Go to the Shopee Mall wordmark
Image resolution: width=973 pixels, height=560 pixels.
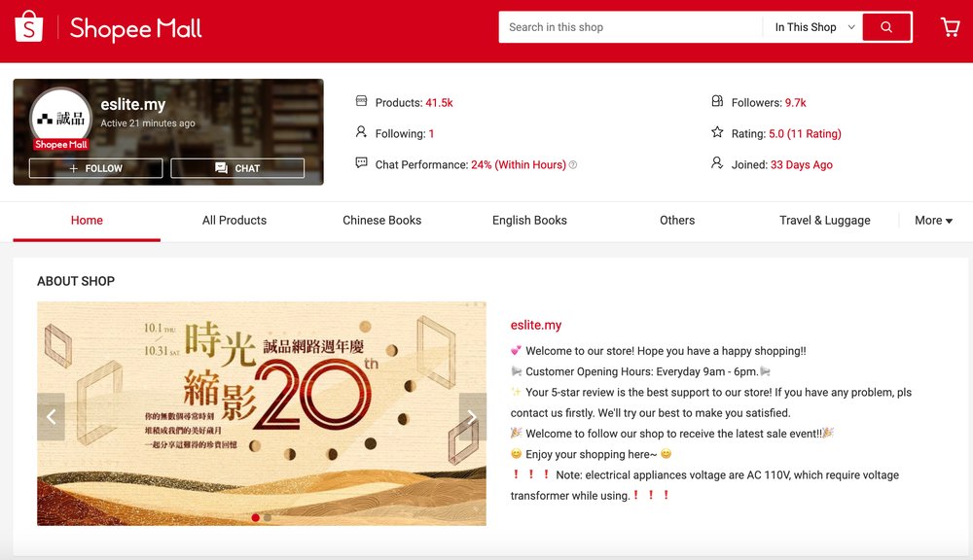(x=135, y=28)
